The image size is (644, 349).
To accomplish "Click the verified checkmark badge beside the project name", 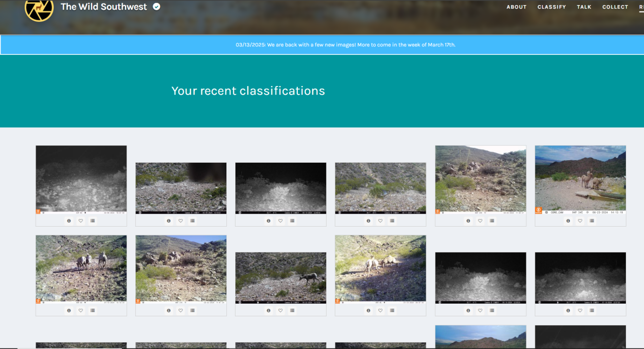I will coord(156,7).
